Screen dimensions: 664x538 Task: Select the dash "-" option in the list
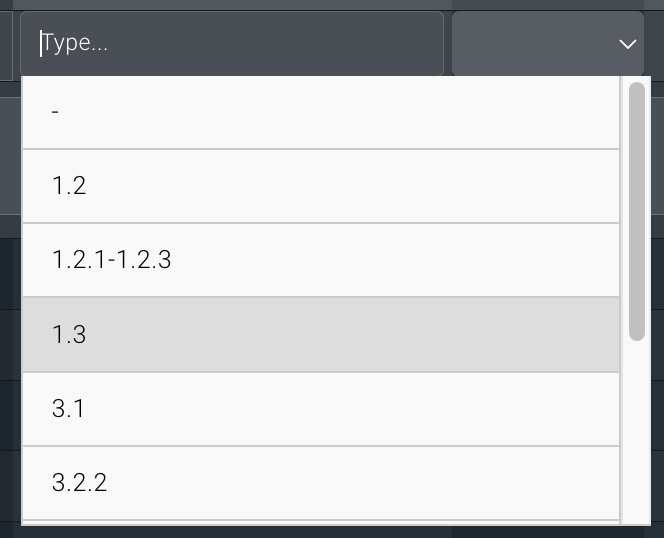(x=320, y=112)
